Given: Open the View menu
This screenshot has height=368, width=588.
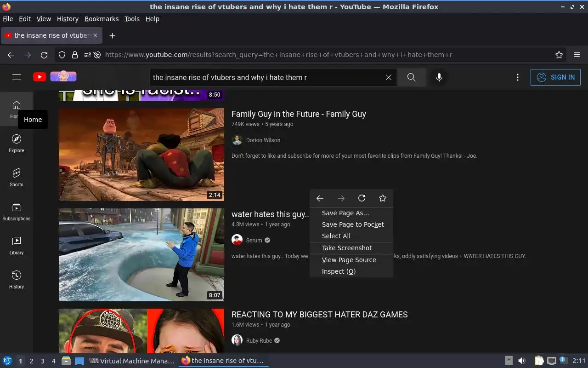Looking at the screenshot, I should (44, 19).
